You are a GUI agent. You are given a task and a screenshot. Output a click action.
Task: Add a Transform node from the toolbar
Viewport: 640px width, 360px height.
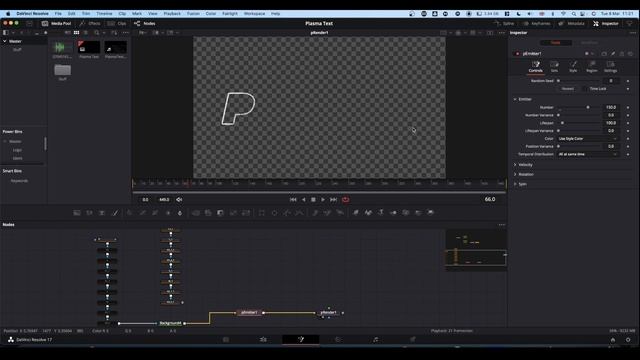tap(246, 213)
